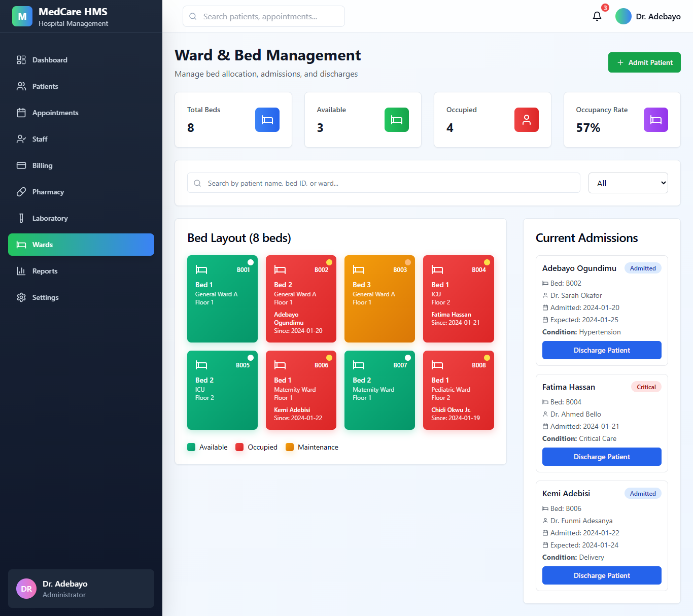Screen dimensions: 693x616
Task: Click the purple Occupancy Rate icon
Action: coord(656,120)
